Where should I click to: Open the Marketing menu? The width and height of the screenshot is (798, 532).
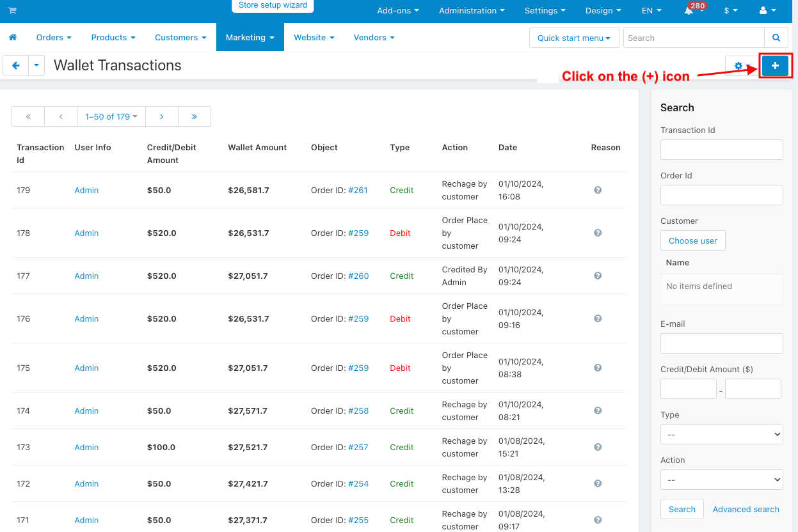coord(250,38)
